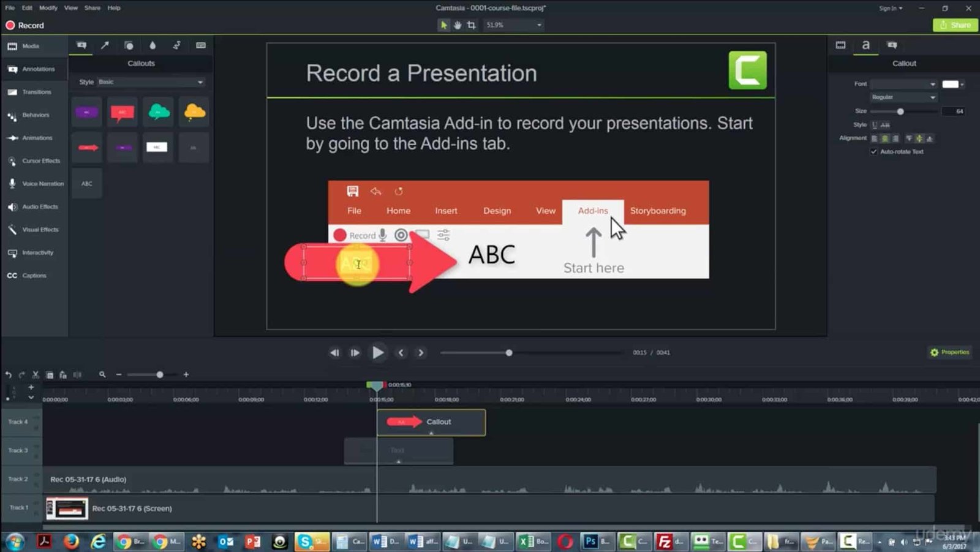
Task: Select the Shapes annotation icon
Action: 129,45
